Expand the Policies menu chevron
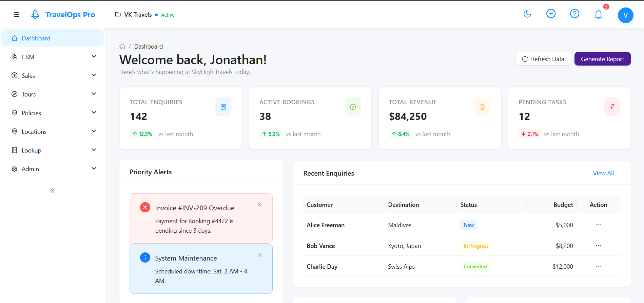The height and width of the screenshot is (303, 644). coord(94,112)
